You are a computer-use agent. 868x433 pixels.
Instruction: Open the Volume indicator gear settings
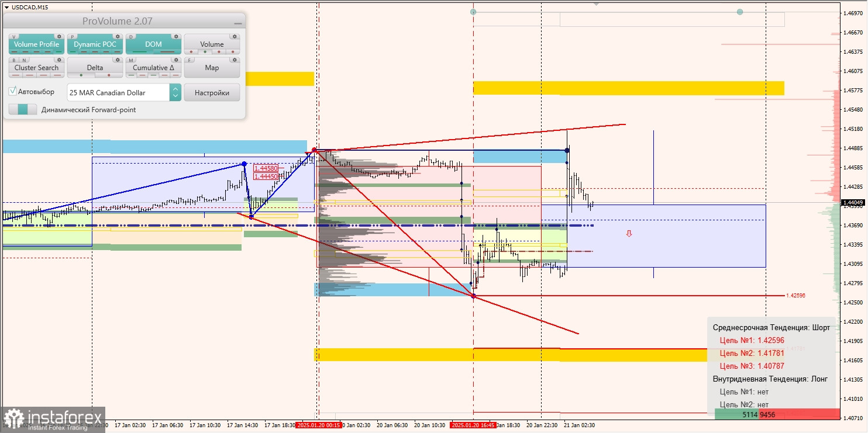pyautogui.click(x=235, y=36)
